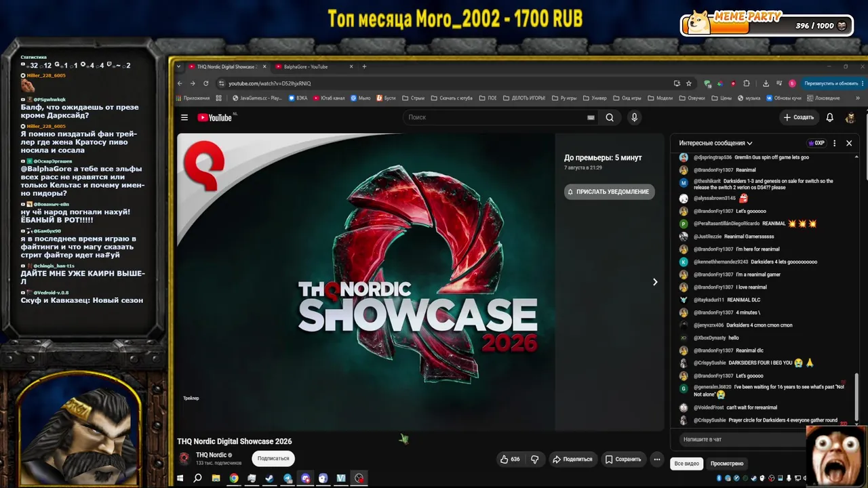The height and width of the screenshot is (488, 868).
Task: Open the browser downloads icon
Action: tap(766, 83)
